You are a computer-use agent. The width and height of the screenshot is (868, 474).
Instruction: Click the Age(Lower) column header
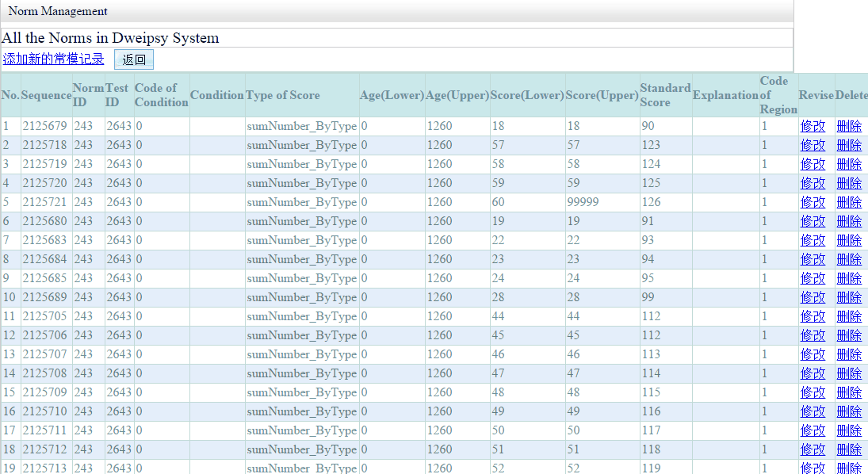(x=392, y=95)
